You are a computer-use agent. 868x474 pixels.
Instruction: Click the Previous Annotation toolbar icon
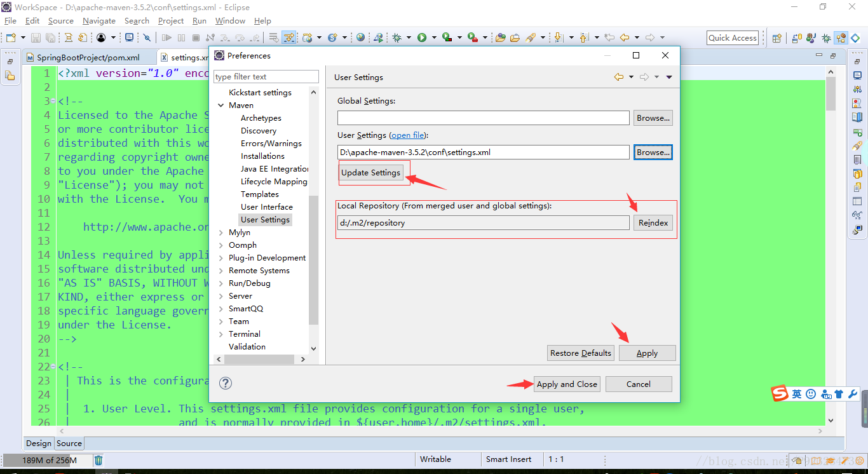[x=585, y=38]
